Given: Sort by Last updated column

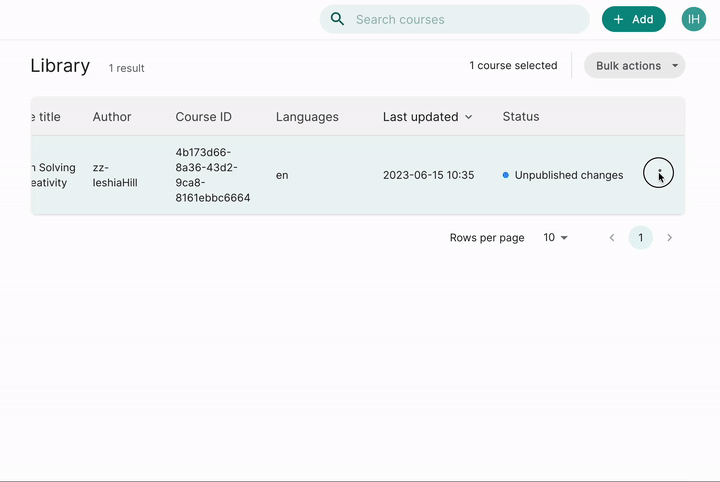Looking at the screenshot, I should point(427,117).
